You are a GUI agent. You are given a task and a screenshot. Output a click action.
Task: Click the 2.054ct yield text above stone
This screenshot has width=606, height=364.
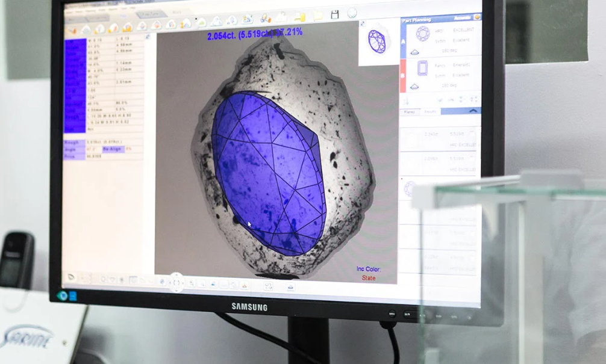[255, 34]
